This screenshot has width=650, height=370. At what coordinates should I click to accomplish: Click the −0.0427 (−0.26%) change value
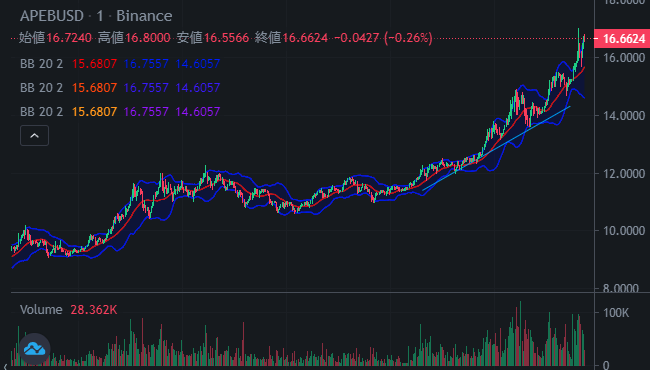383,38
